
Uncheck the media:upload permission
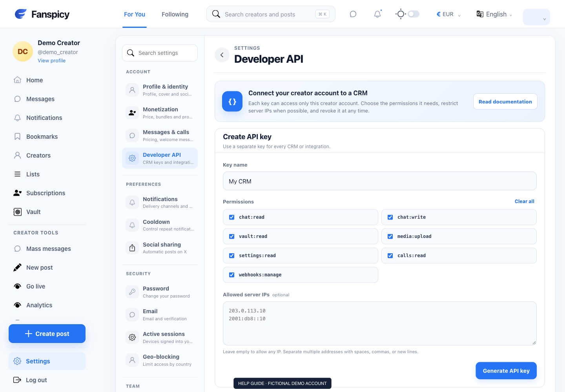390,236
